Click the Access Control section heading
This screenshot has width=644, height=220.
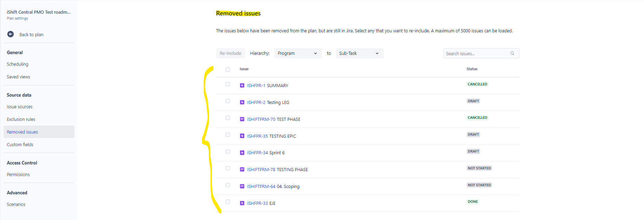click(22, 163)
